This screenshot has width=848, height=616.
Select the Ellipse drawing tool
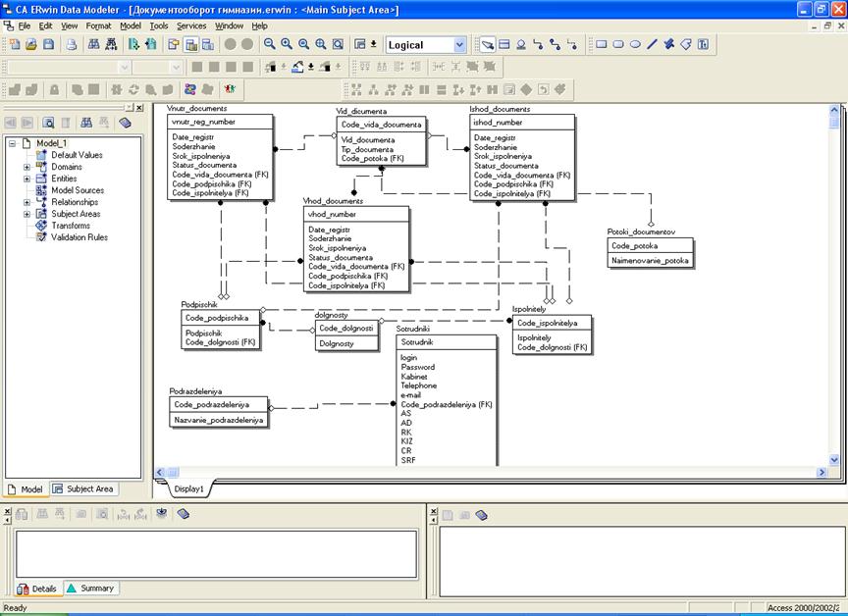tap(635, 45)
